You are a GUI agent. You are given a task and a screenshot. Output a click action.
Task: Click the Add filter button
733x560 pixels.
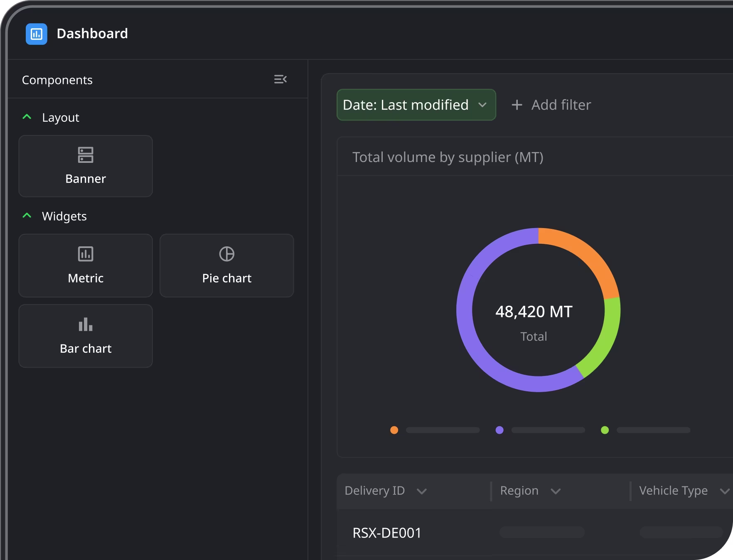pyautogui.click(x=551, y=105)
